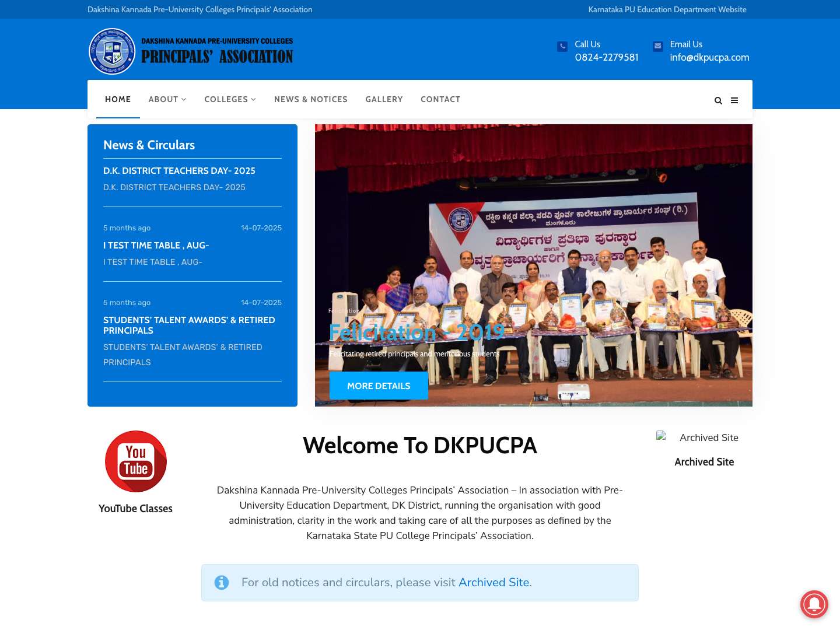Switch to the GALLERY section
The image size is (840, 630).
coord(384,99)
